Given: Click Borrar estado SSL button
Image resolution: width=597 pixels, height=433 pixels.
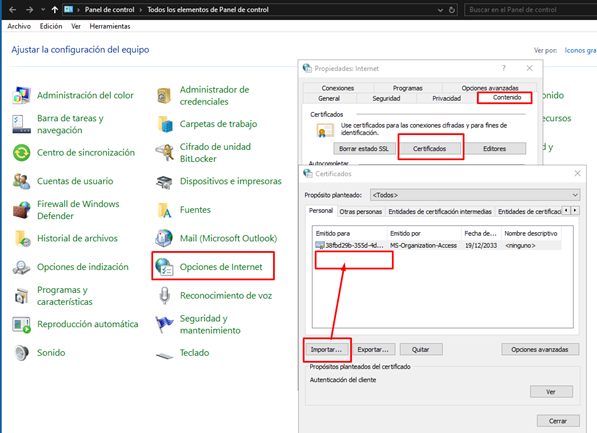Looking at the screenshot, I should point(364,149).
